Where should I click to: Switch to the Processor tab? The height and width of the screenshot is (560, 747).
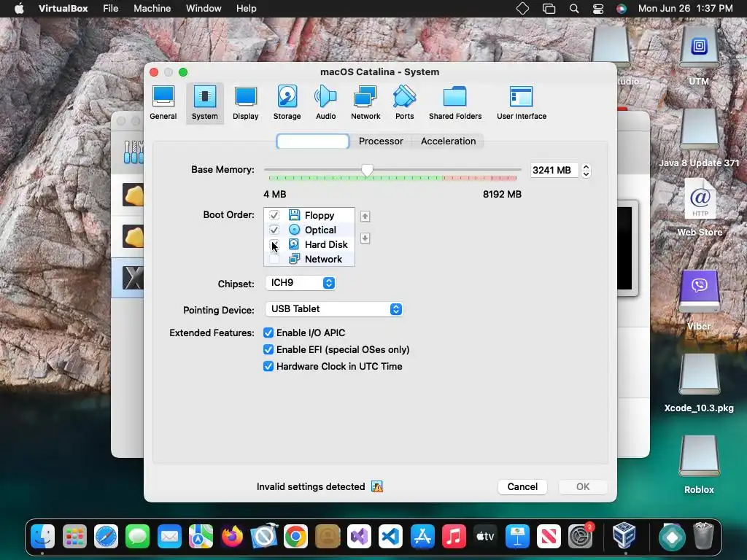381,141
